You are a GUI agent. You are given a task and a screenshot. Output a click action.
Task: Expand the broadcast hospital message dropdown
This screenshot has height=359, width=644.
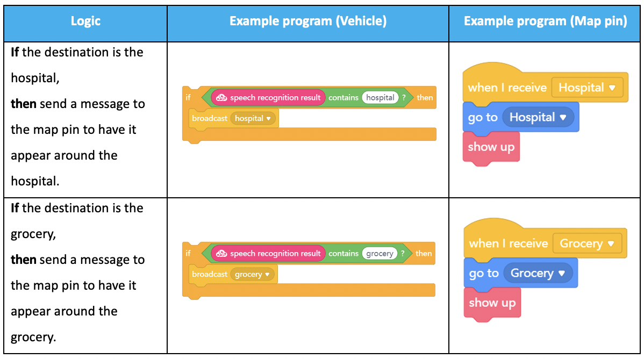click(253, 118)
